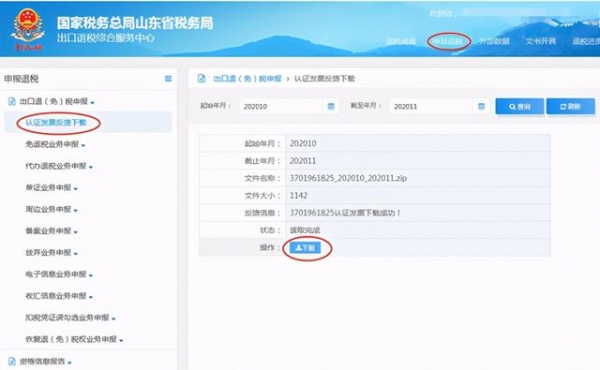Expand the 资格信息报告 sidebar group
The image size is (600, 370).
click(46, 361)
